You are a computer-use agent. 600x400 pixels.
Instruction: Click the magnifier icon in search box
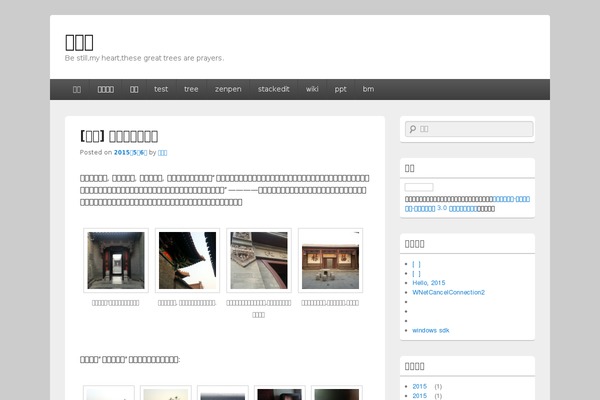(412, 129)
